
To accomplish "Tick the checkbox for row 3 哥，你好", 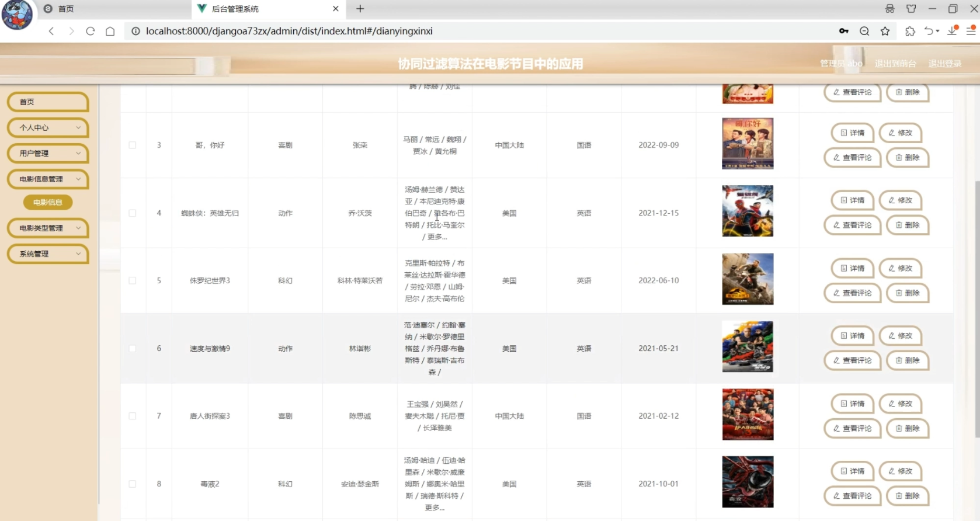I will [x=133, y=145].
